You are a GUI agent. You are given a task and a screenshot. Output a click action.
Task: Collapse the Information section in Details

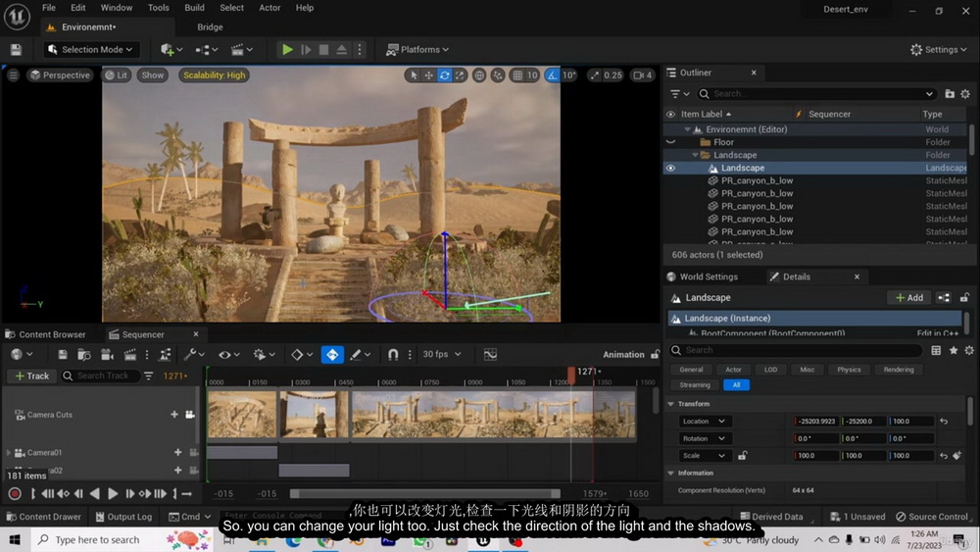click(x=671, y=474)
